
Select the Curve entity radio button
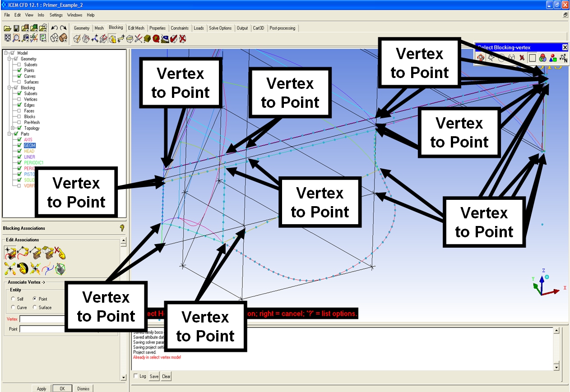pos(13,308)
